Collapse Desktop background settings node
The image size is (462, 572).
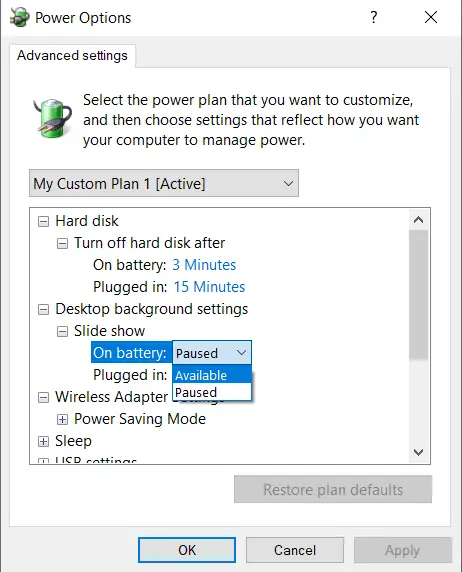[x=43, y=309]
